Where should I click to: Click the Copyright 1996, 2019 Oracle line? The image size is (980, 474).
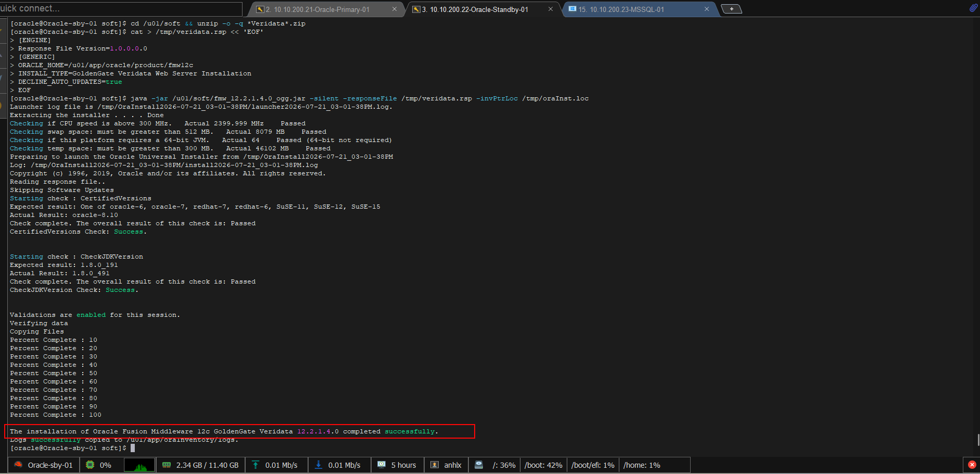pos(168,173)
